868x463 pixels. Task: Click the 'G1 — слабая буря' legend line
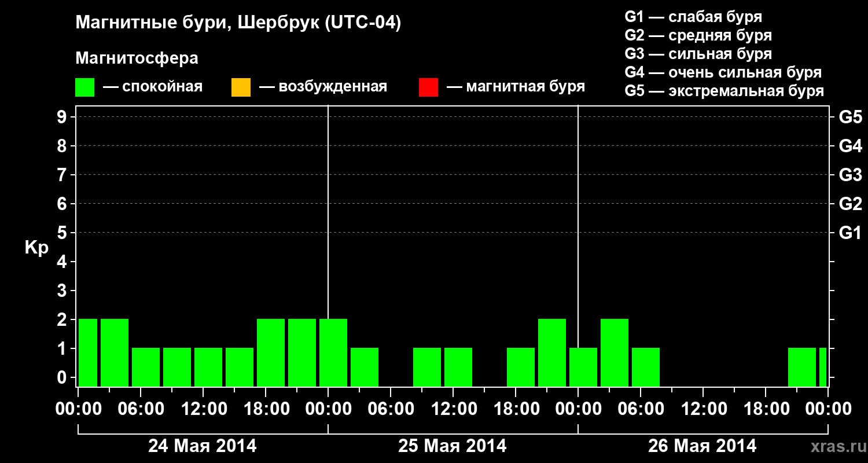[x=693, y=17]
